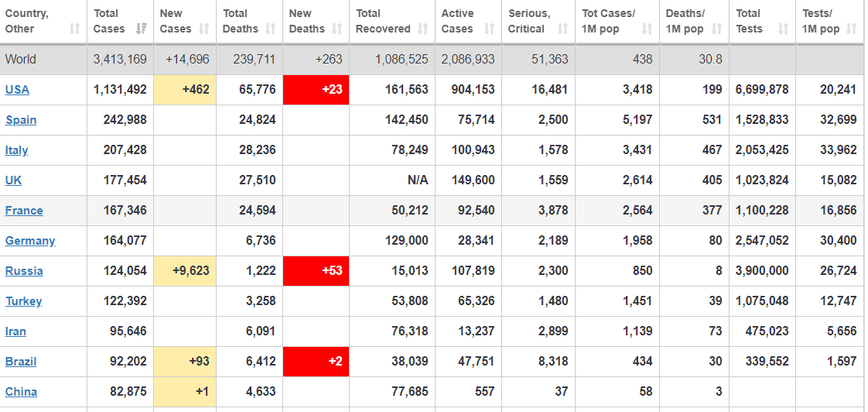Sort by Total Tests column arrows
The width and height of the screenshot is (868, 412).
(x=784, y=29)
